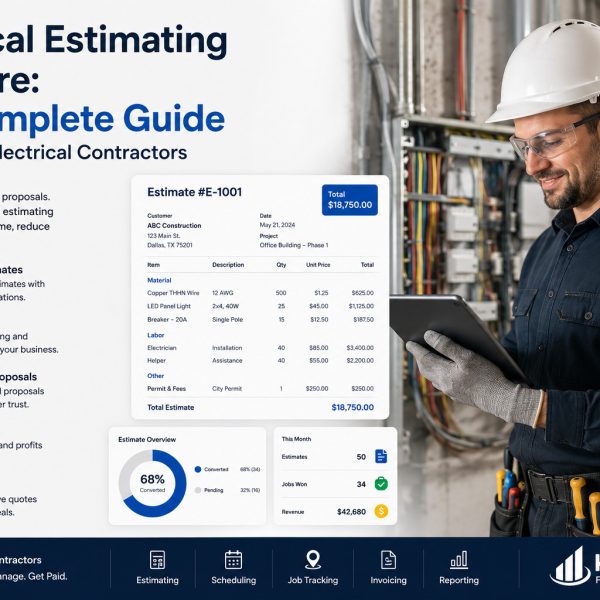Click the Electrician labor row

260,347
